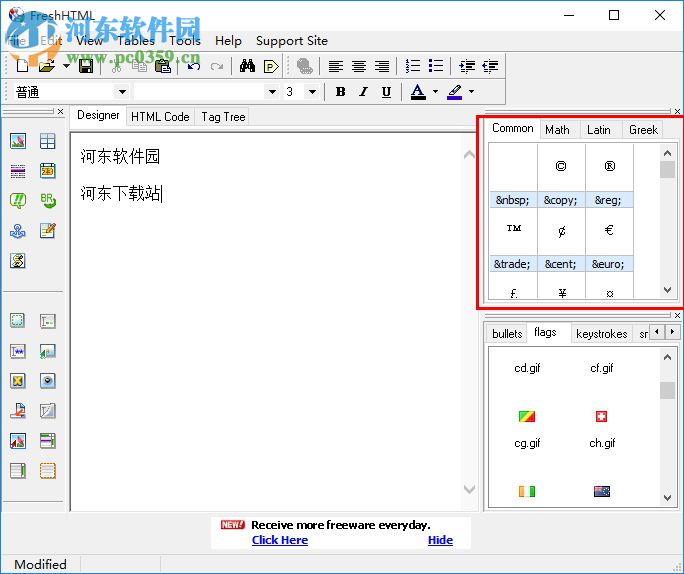This screenshot has height=574, width=684.
Task: Open the Tables menu
Action: 136,41
